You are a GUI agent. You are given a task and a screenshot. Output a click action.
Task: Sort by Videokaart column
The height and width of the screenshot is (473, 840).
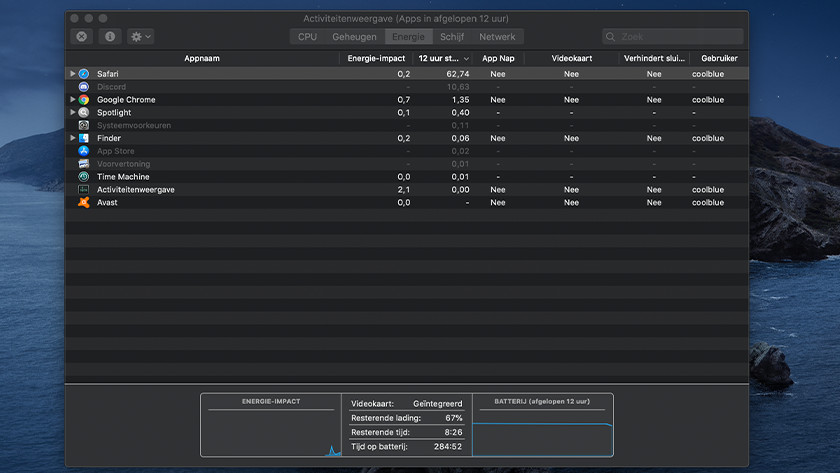coord(572,58)
